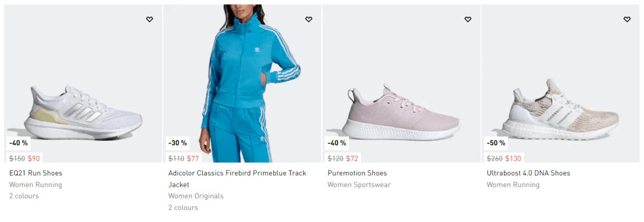Select the Puremotion Shoes product name
This screenshot has width=644, height=222.
pos(357,173)
